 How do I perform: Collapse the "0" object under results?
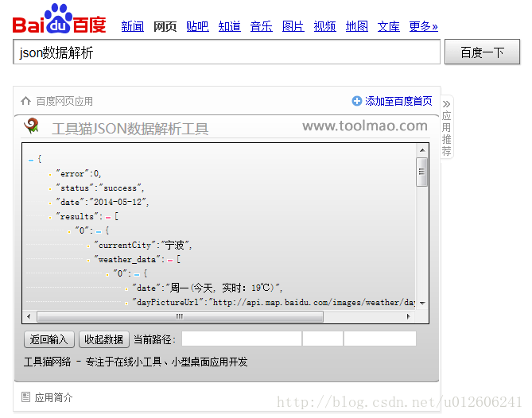(99, 231)
